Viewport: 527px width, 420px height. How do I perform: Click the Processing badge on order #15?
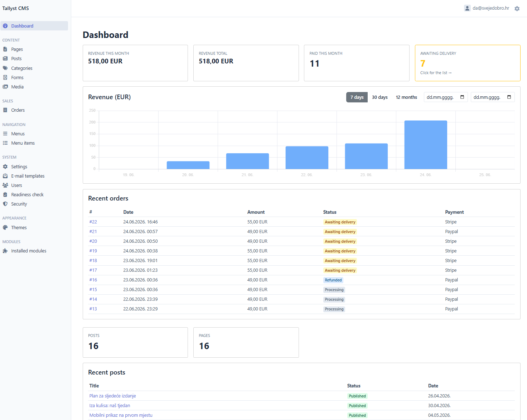click(x=334, y=290)
